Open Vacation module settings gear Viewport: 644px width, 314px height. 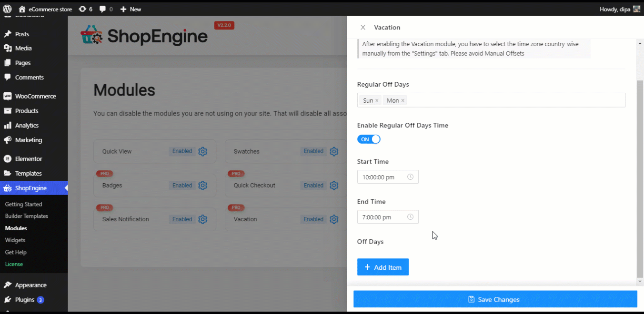334,219
